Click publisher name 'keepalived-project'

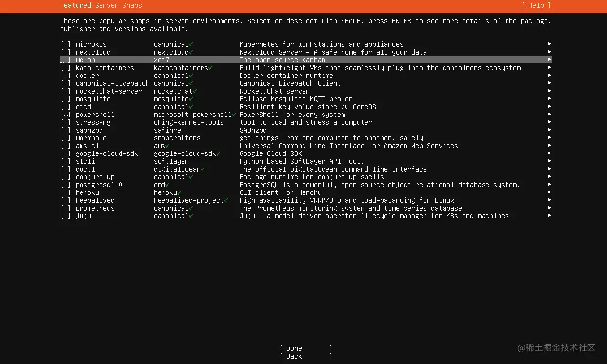[x=189, y=200]
